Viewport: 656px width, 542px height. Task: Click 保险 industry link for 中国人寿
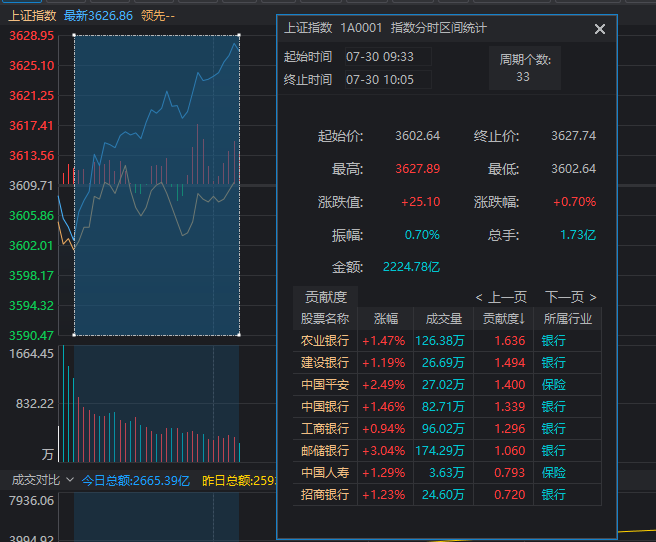point(554,473)
